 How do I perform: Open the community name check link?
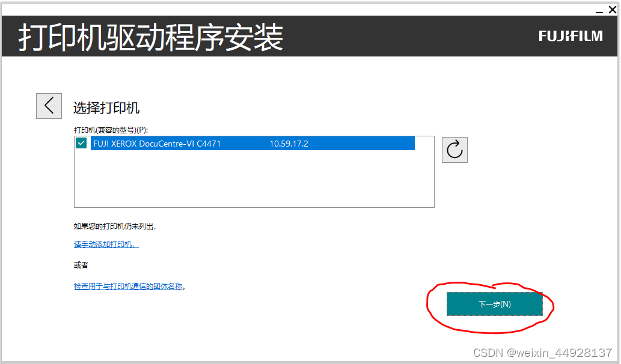[128, 287]
